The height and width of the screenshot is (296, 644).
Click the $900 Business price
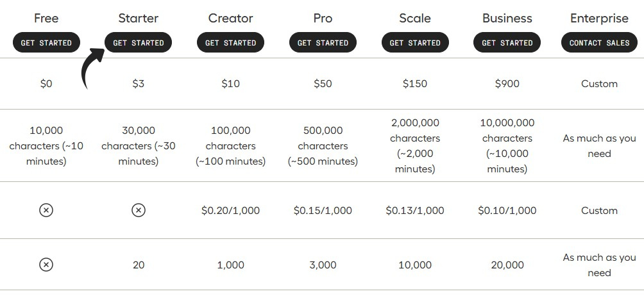507,83
